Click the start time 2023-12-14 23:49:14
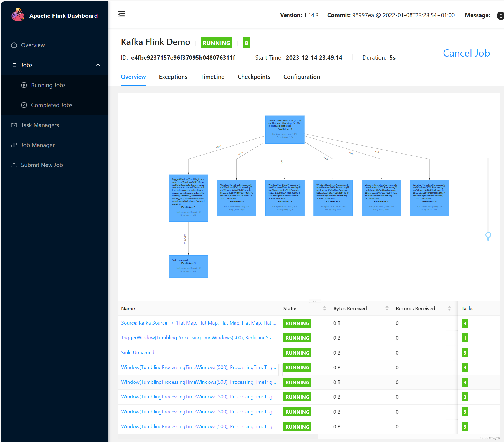 coord(314,58)
